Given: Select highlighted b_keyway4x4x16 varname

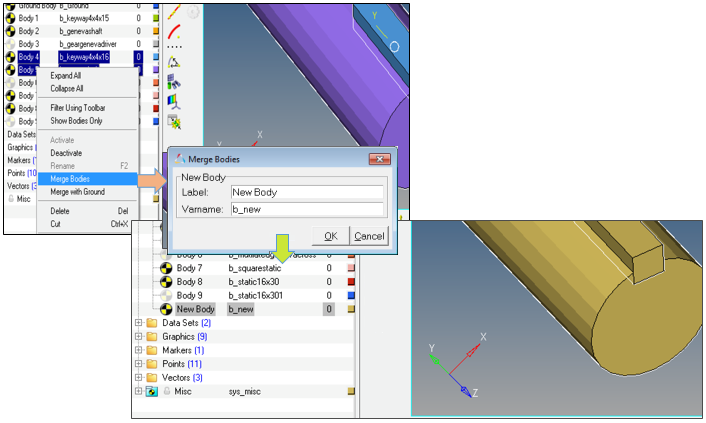Looking at the screenshot, I should tap(84, 57).
